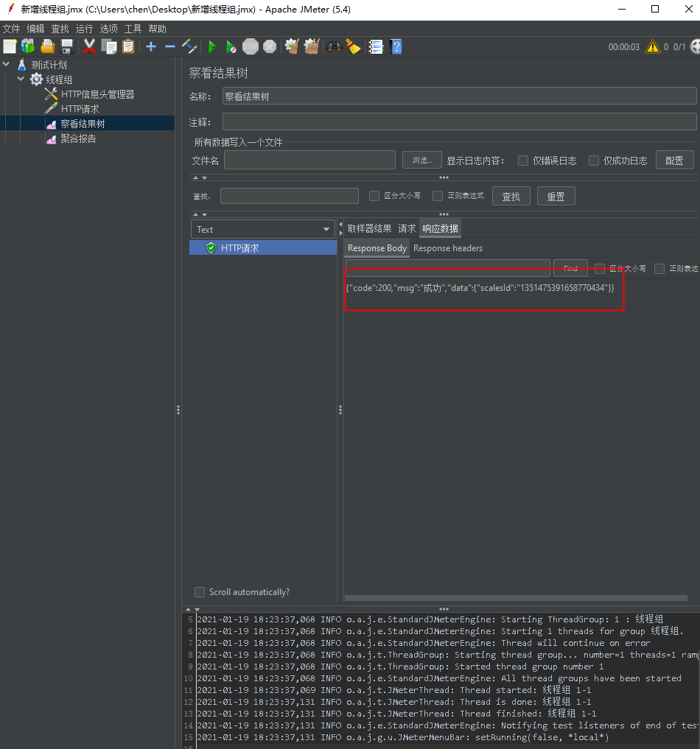
Task: Switch to 响应数据 tab
Action: (440, 229)
